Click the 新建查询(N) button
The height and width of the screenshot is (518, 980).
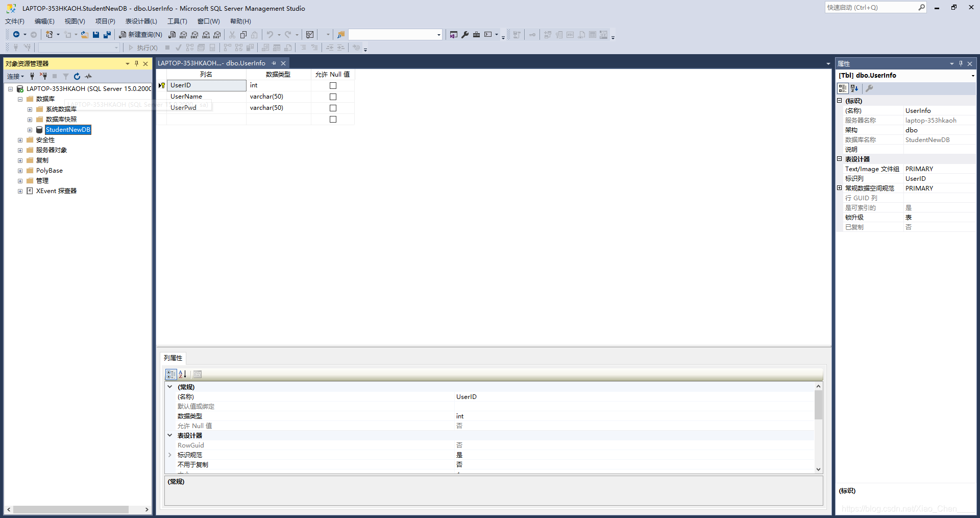[x=140, y=35]
